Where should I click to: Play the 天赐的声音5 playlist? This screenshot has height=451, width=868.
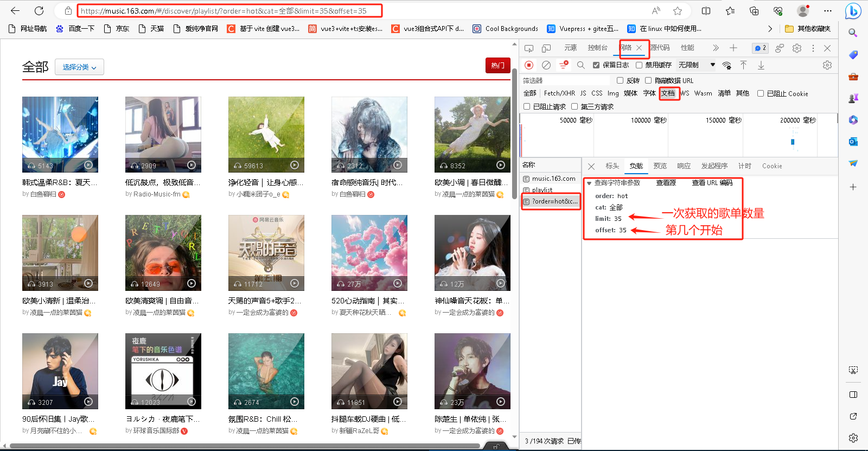[x=295, y=283]
